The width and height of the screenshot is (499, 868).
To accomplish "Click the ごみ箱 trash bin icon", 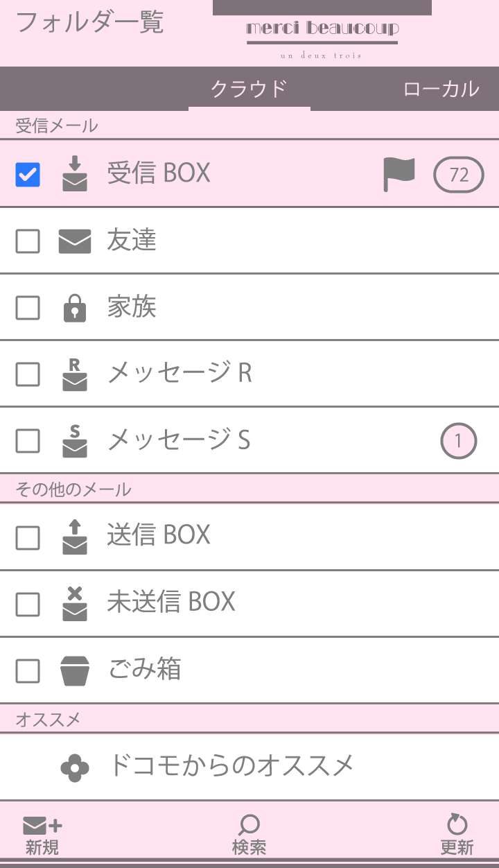I will pyautogui.click(x=75, y=671).
